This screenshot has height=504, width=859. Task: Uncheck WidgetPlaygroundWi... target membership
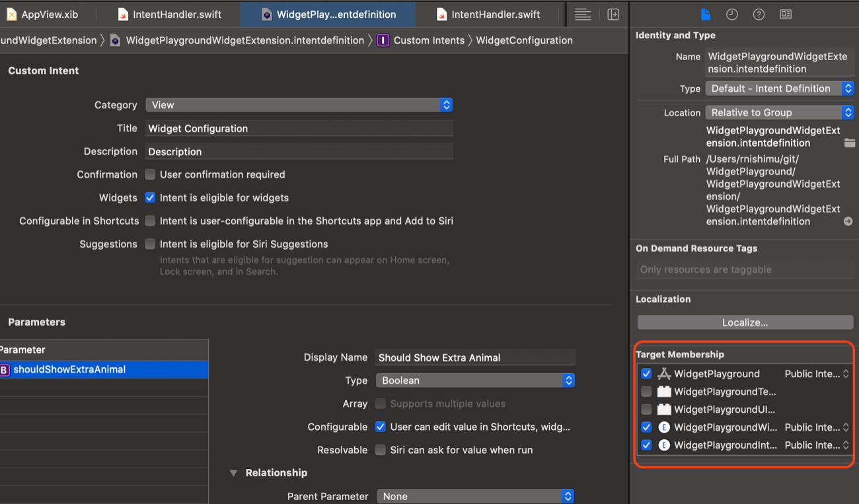646,427
